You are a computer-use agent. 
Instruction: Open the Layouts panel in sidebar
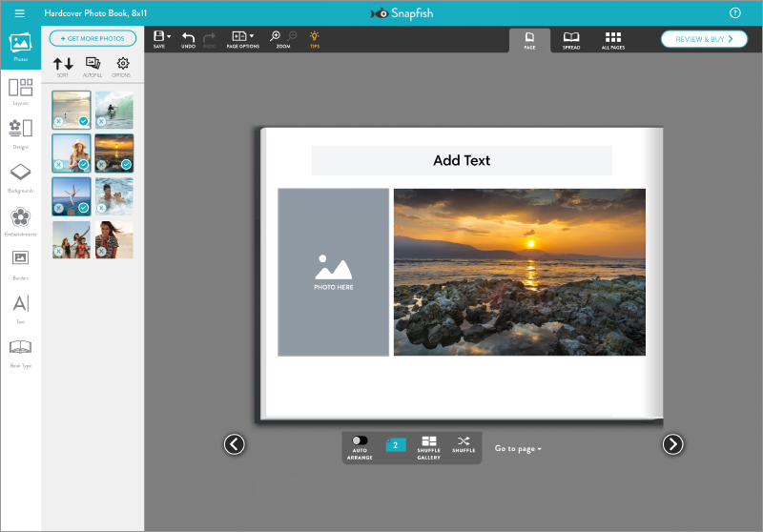click(x=20, y=91)
